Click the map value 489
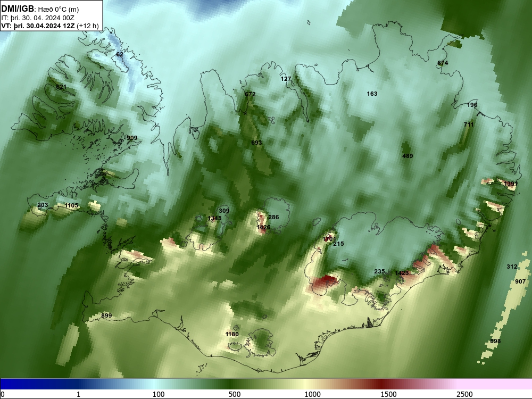Viewport: 532px width, 399px height. coord(408,156)
